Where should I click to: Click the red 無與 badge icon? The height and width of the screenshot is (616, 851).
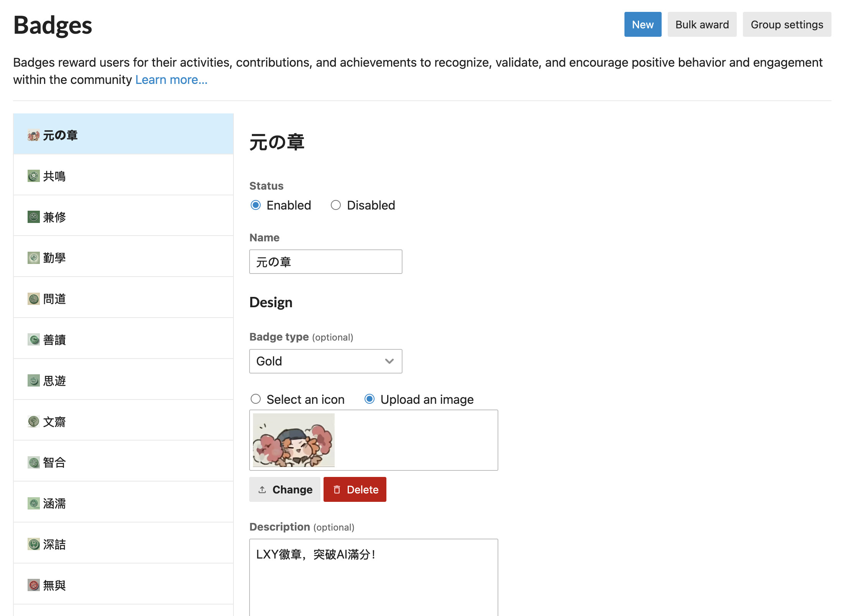[x=33, y=585]
